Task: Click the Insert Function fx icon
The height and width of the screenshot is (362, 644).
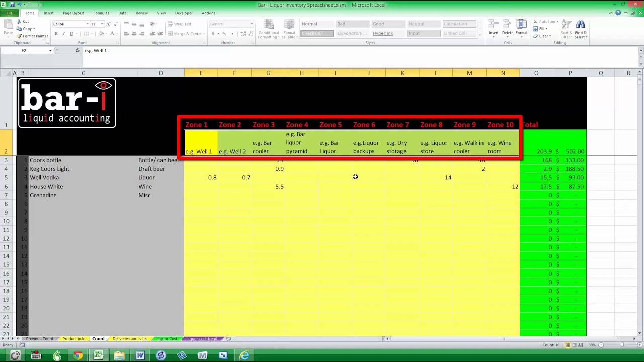Action: [x=77, y=51]
